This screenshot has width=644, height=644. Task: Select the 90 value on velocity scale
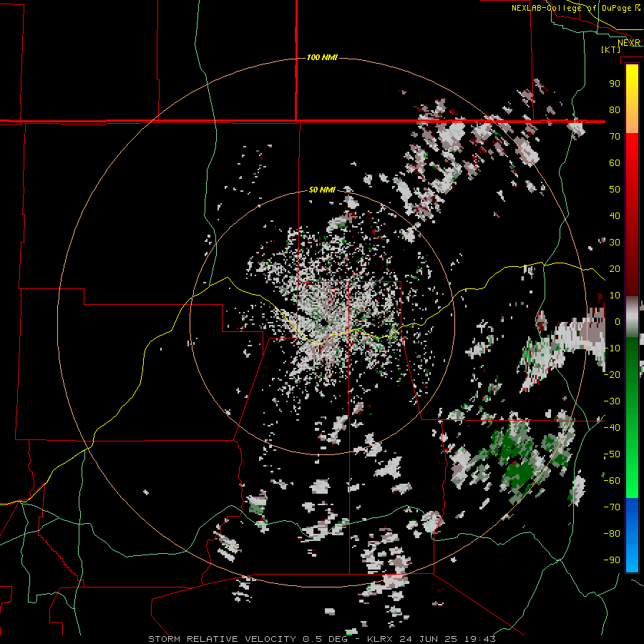615,84
